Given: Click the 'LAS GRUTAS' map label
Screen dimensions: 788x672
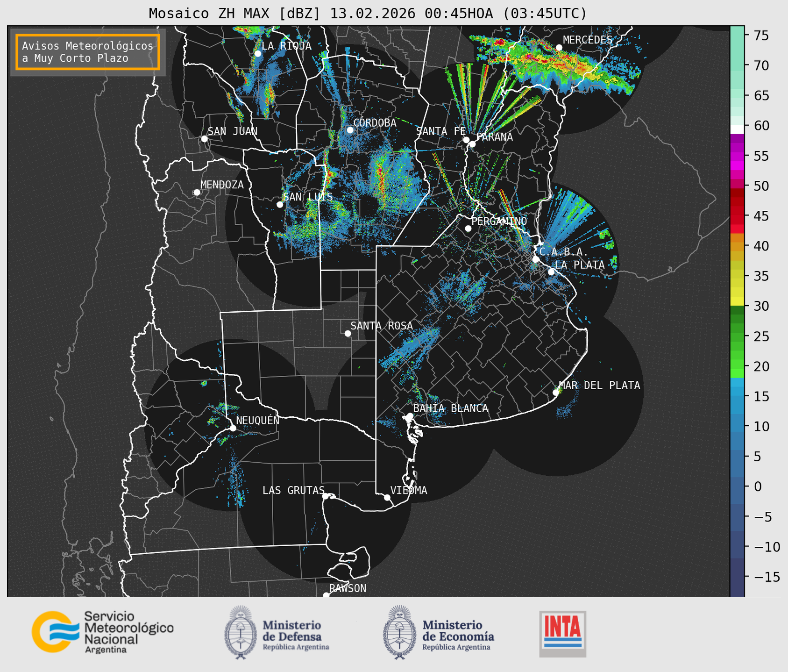Looking at the screenshot, I should point(293,490).
